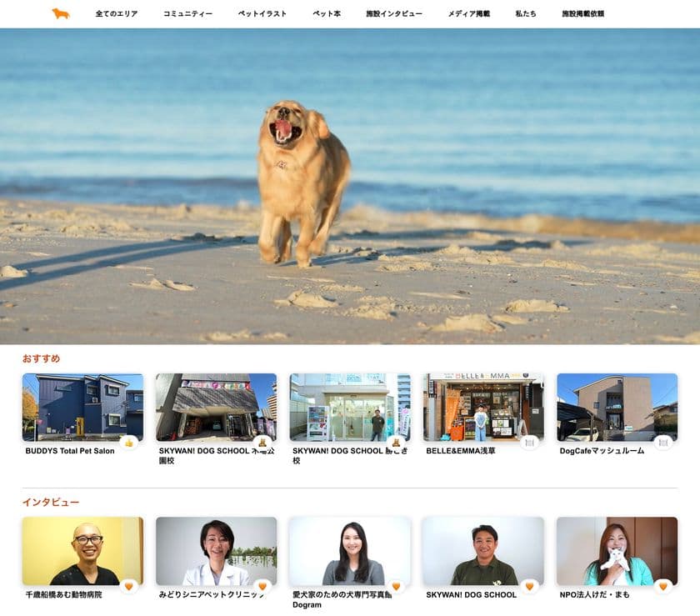The height and width of the screenshot is (616, 700).
Task: Click the thumbs-up badge on BUDDYS Total Pet Salon
Action: [x=129, y=443]
